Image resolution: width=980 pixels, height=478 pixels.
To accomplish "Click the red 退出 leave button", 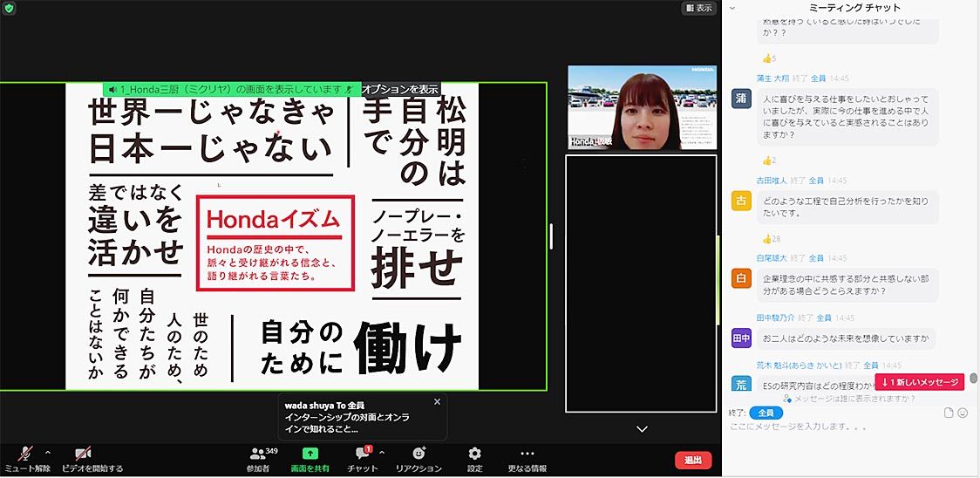I will 693,460.
